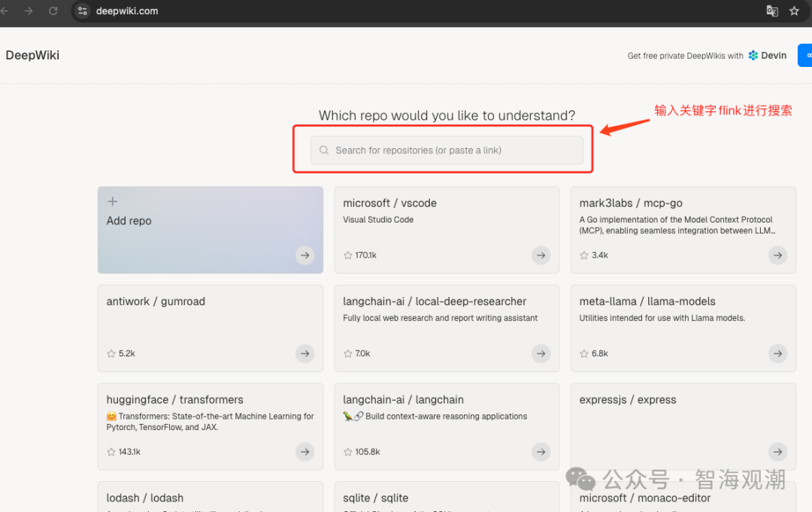Open the Add repo card
Image resolution: width=812 pixels, height=512 pixels.
tap(211, 230)
